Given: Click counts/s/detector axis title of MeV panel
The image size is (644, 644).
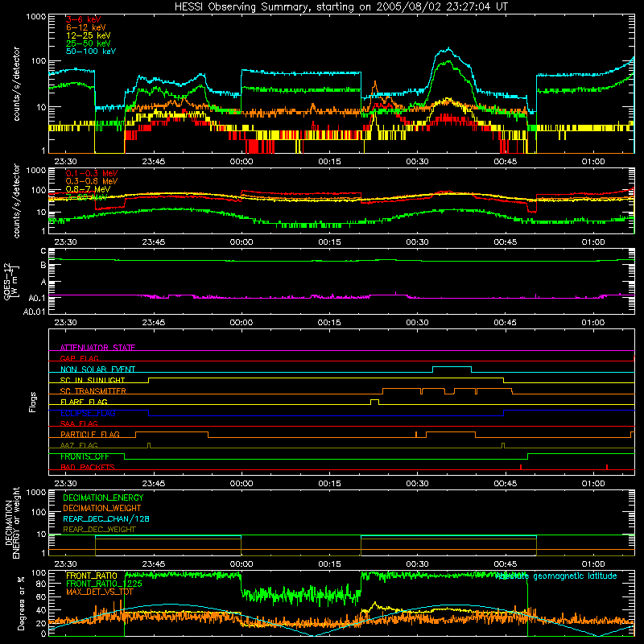Looking at the screenshot, I should click(16, 200).
